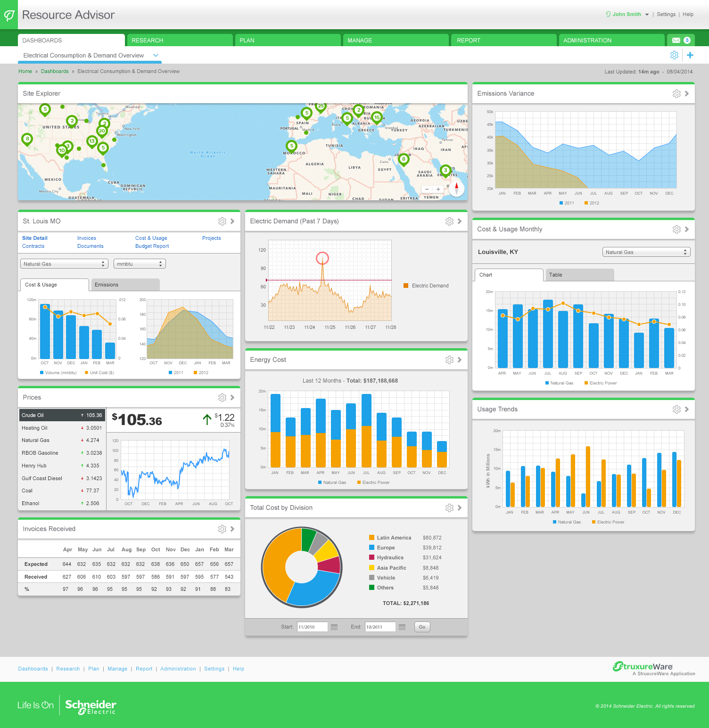Select map marker with 25 sites
Screen dimensions: 709x728
click(321, 107)
